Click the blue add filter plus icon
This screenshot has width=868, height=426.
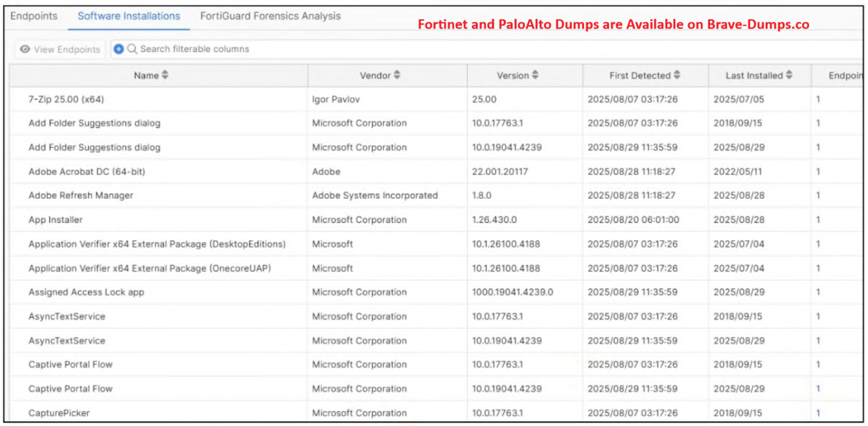[x=119, y=49]
